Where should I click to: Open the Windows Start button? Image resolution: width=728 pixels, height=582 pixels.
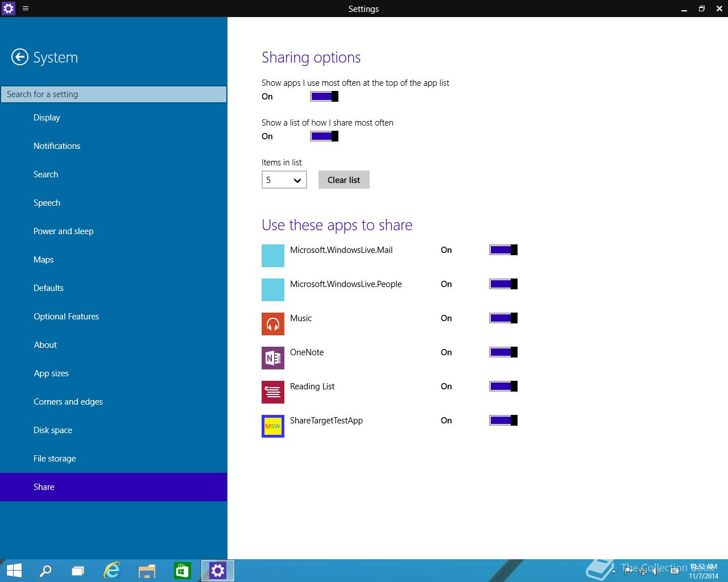(x=14, y=571)
